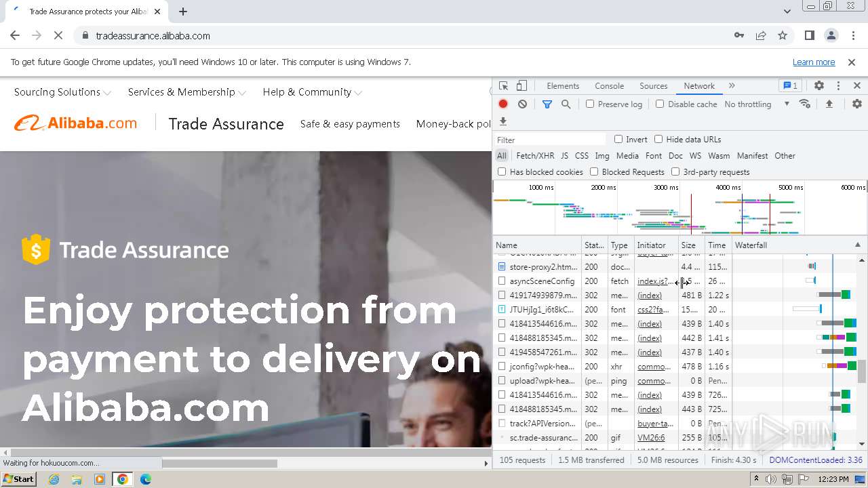The image size is (868, 488).
Task: Expand Services & Membership menu
Action: (x=187, y=92)
